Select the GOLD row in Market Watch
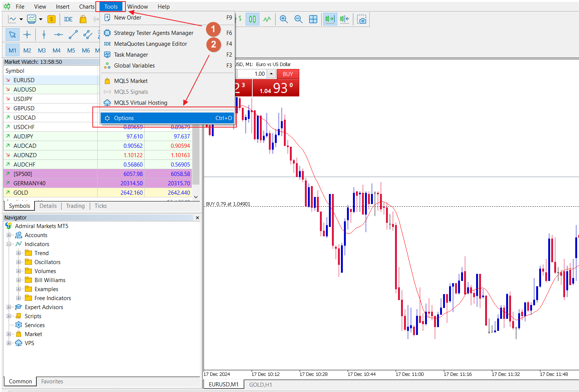The width and height of the screenshot is (579, 392). pyautogui.click(x=98, y=193)
